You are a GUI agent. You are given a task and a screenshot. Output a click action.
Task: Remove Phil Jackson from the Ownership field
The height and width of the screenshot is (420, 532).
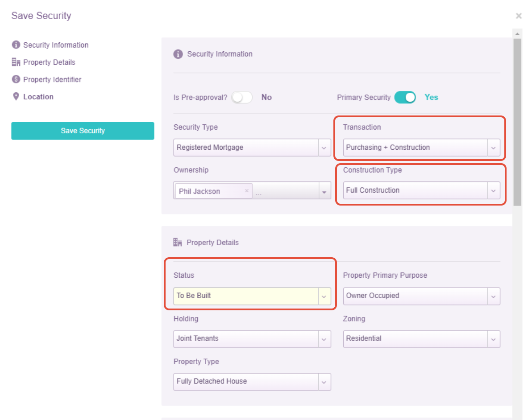coord(246,191)
